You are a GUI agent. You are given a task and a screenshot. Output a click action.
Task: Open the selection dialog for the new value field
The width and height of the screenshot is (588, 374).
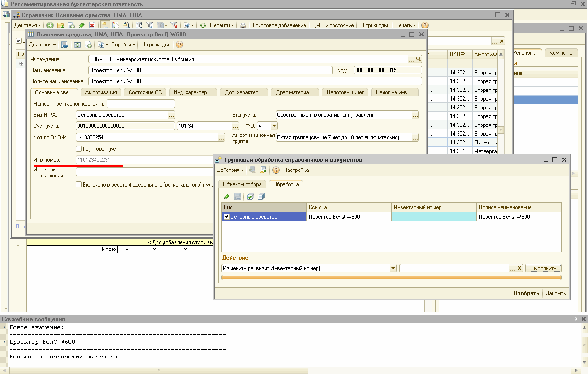(513, 268)
